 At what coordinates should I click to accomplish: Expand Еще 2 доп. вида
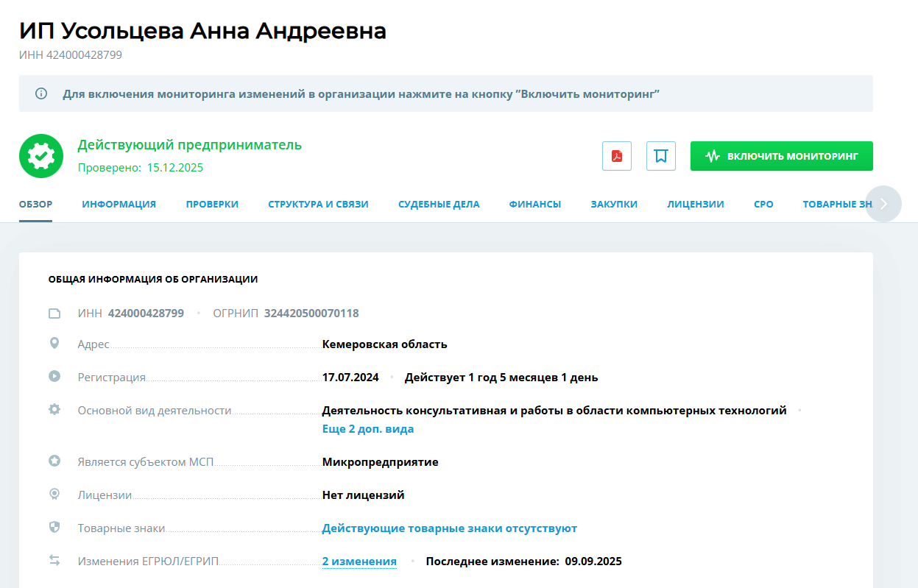click(368, 428)
